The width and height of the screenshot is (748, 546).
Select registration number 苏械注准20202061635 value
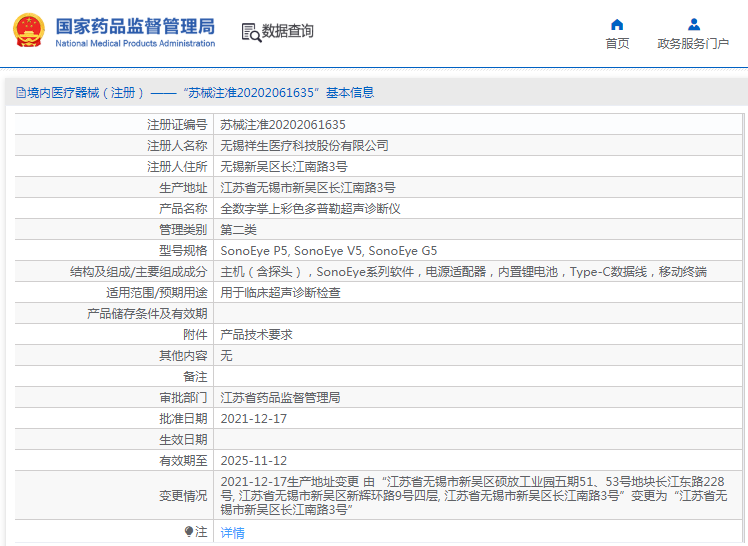(283, 125)
